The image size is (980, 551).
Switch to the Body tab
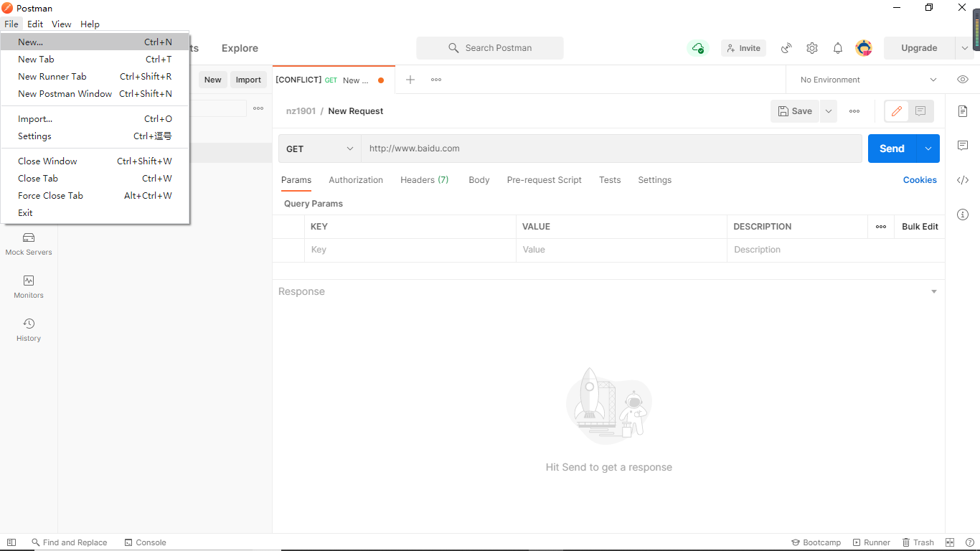[x=479, y=180]
